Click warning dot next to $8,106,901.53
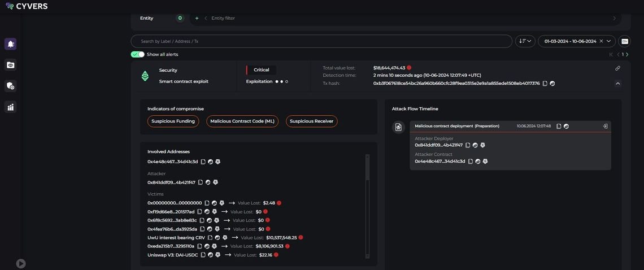Viewport: 644px width, 270px height. tap(287, 246)
